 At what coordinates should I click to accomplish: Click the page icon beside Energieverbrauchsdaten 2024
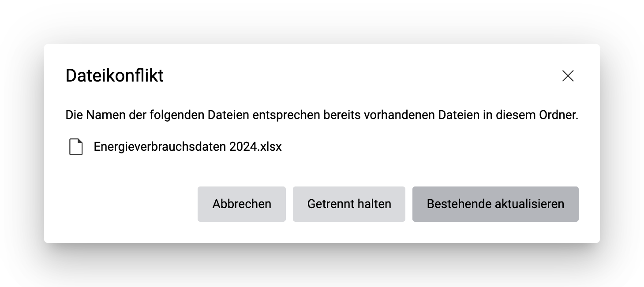click(x=76, y=147)
